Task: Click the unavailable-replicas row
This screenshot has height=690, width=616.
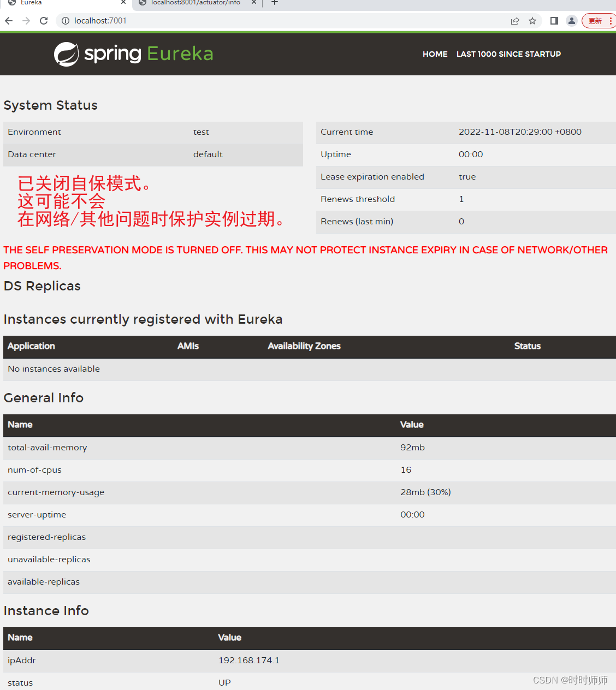Action: [x=310, y=560]
